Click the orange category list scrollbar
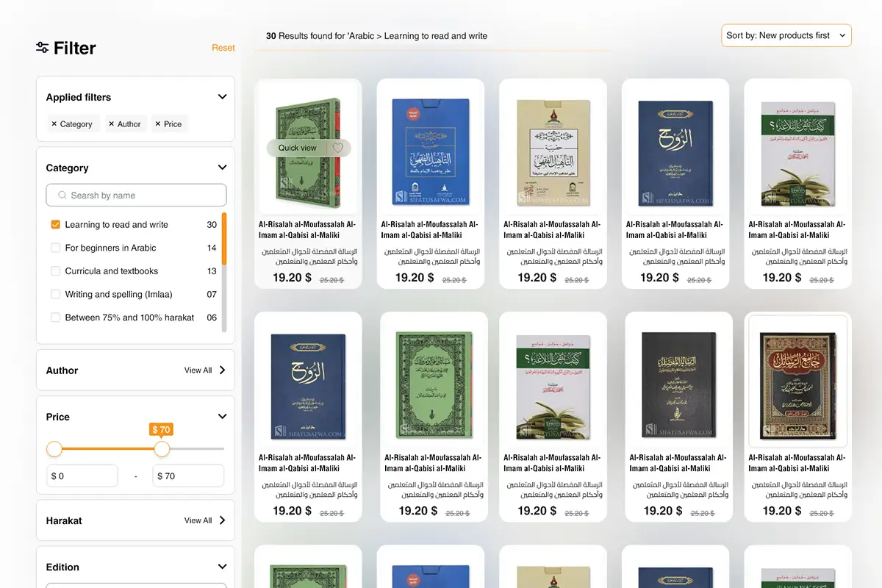 pos(224,238)
